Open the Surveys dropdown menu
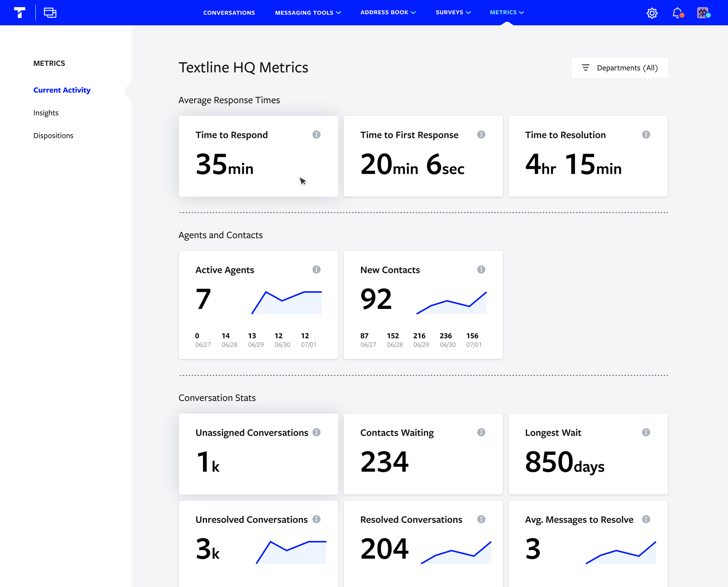 point(453,13)
